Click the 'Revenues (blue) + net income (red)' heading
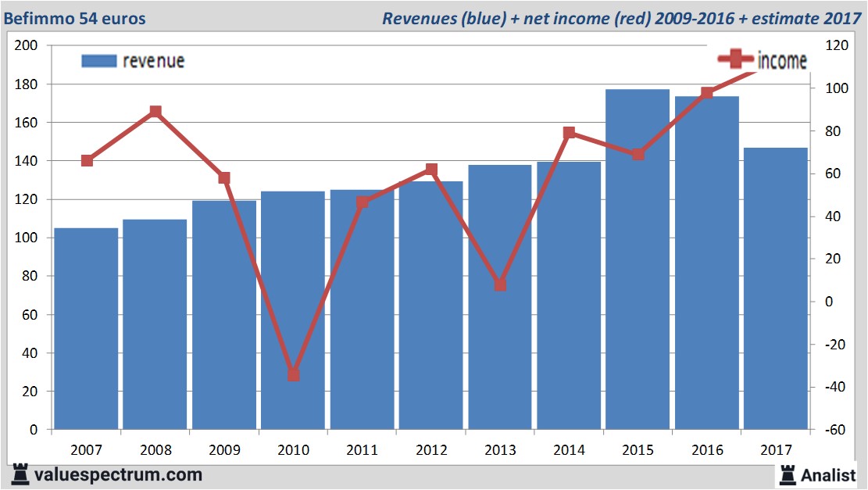Image resolution: width=868 pixels, height=490 pixels. (x=516, y=18)
